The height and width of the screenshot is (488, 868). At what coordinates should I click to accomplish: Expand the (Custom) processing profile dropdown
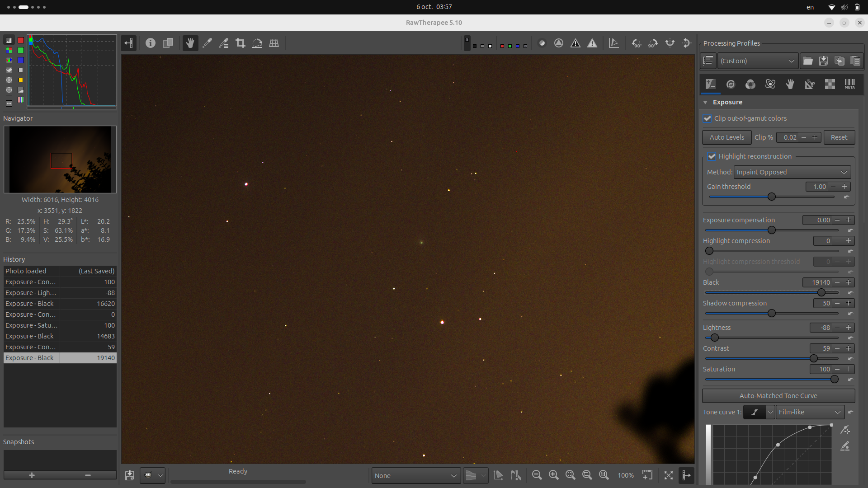757,61
